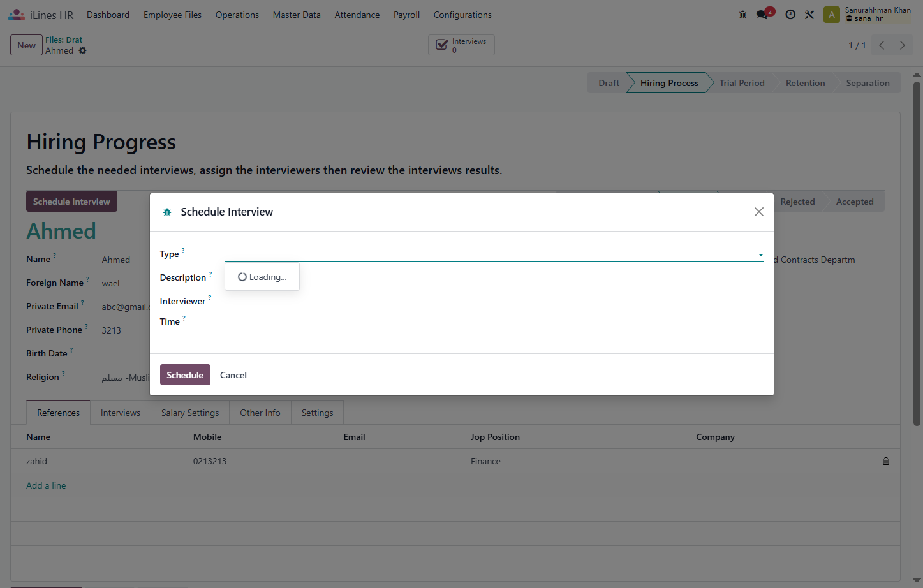This screenshot has width=923, height=588.
Task: Click the wrench tools icon
Action: tap(809, 15)
